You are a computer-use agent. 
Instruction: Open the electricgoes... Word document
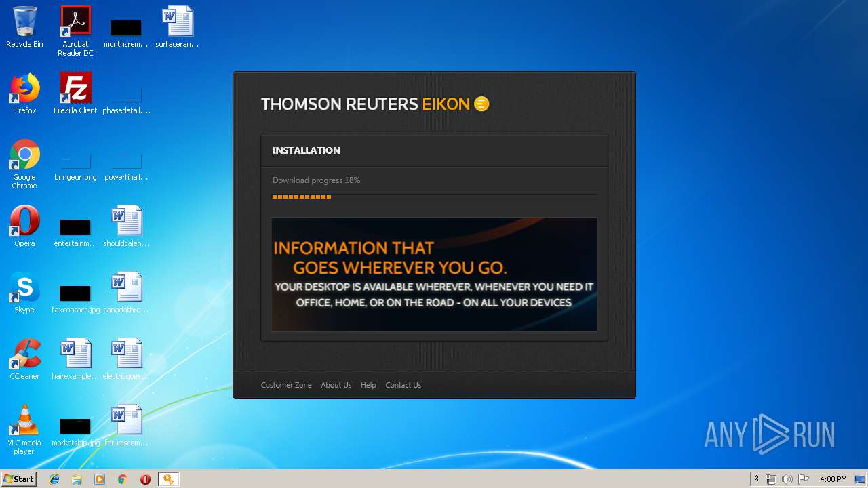(126, 359)
